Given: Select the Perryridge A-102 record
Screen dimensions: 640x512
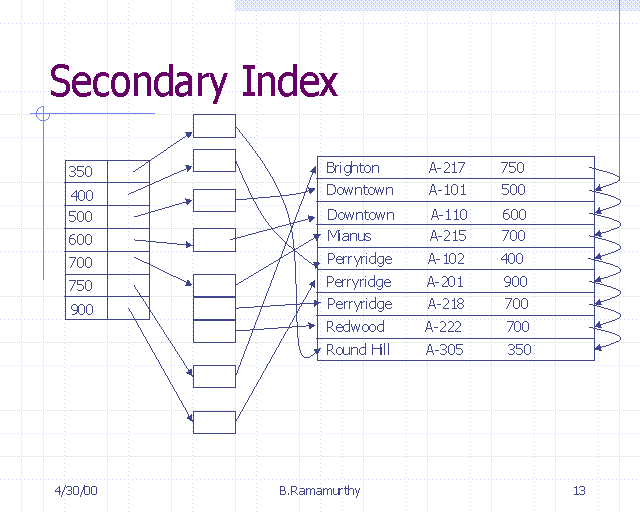Looking at the screenshot, I should [x=455, y=259].
